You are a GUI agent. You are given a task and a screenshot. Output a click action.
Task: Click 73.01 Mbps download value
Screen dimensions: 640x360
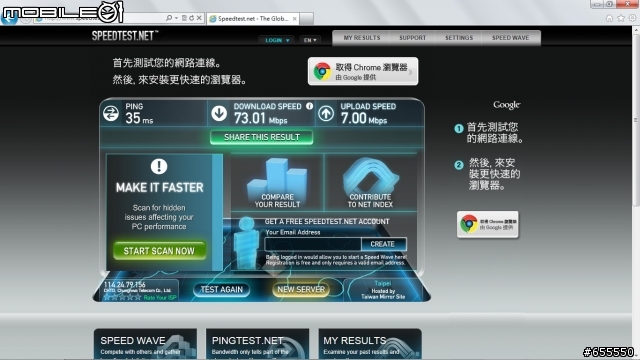pyautogui.click(x=260, y=119)
